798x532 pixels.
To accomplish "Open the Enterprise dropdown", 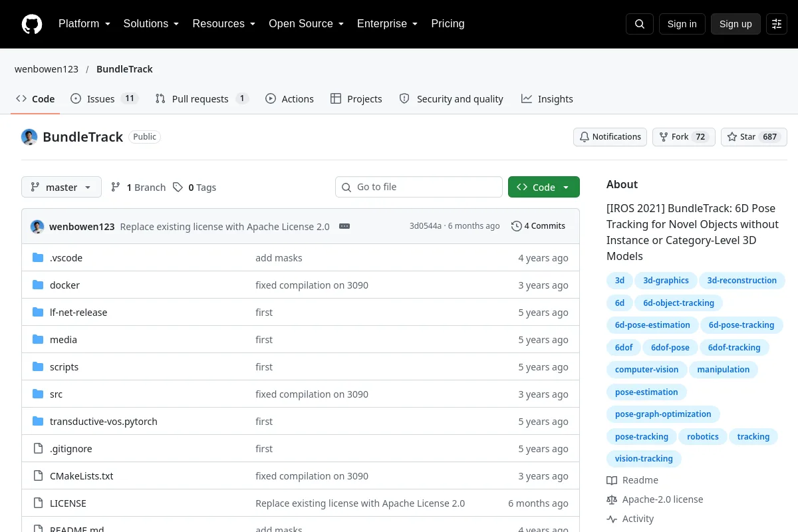I will click(388, 24).
